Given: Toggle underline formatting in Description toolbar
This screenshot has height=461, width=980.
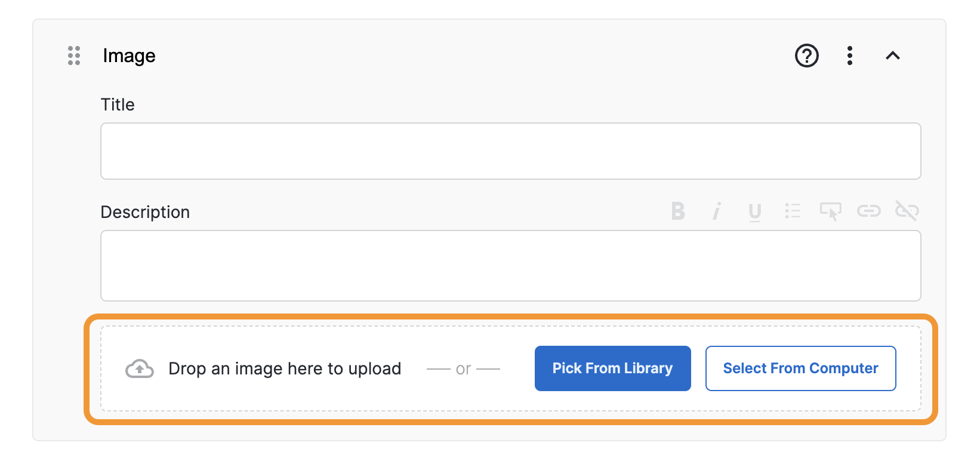Looking at the screenshot, I should 754,211.
